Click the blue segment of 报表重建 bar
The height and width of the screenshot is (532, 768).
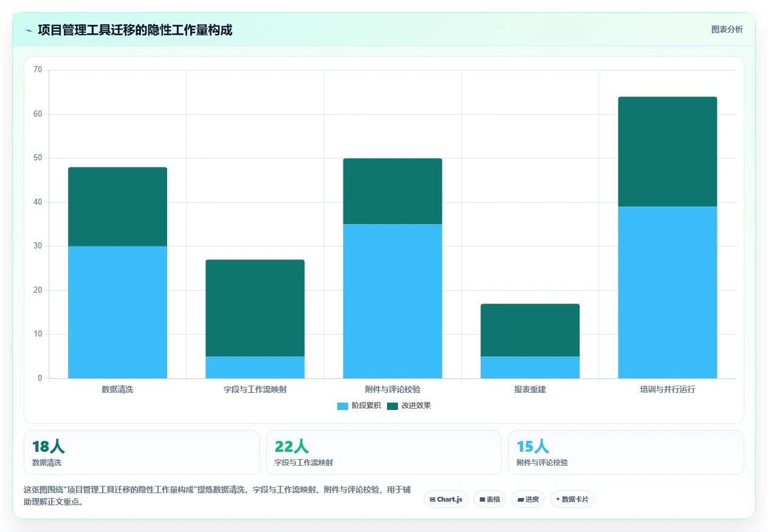pyautogui.click(x=530, y=367)
